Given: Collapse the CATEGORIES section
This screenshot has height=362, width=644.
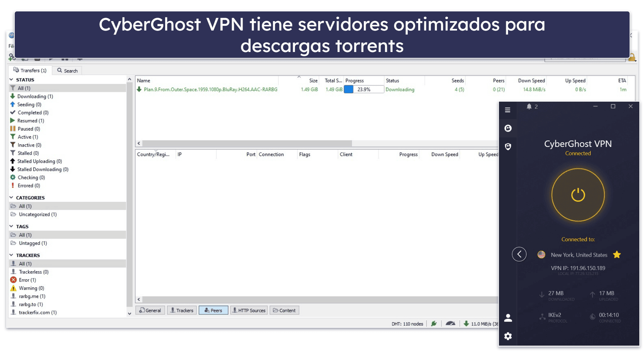Looking at the screenshot, I should pyautogui.click(x=11, y=198).
